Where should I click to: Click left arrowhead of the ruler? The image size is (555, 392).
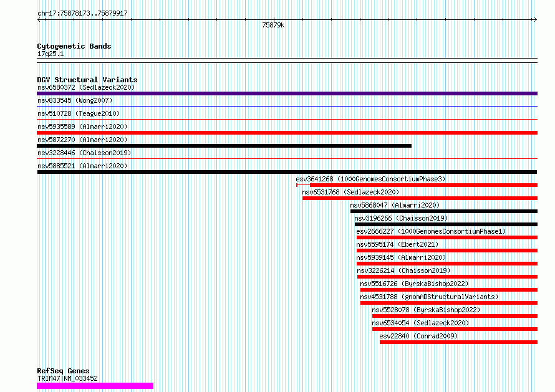tap(39, 20)
